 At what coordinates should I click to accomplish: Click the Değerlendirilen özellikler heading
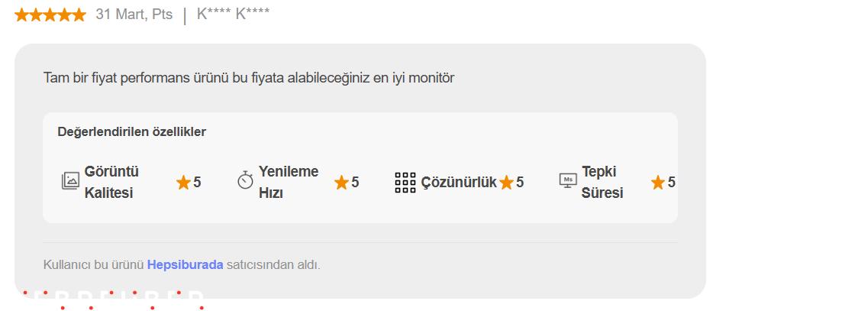click(132, 132)
